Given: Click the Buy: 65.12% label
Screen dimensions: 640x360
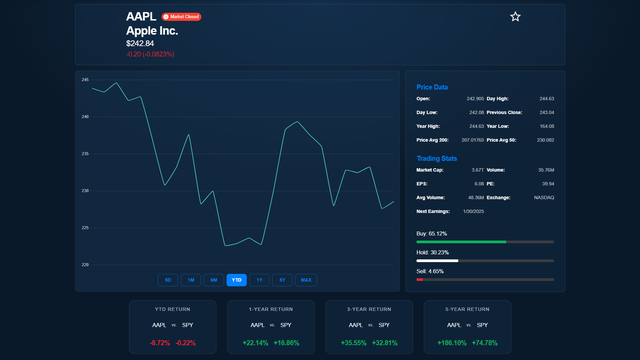Looking at the screenshot, I should (431, 234).
